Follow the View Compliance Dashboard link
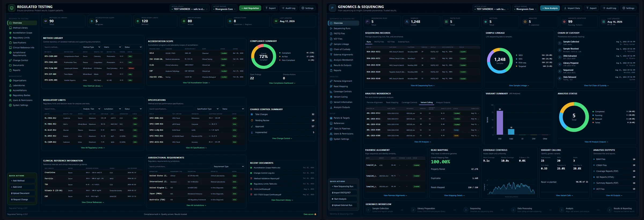The image size is (644, 220). point(282,83)
